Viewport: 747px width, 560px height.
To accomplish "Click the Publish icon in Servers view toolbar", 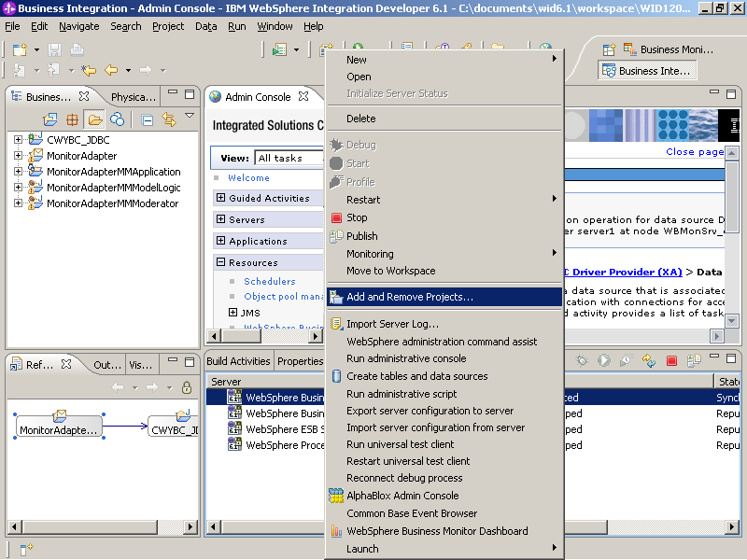I will [x=694, y=360].
